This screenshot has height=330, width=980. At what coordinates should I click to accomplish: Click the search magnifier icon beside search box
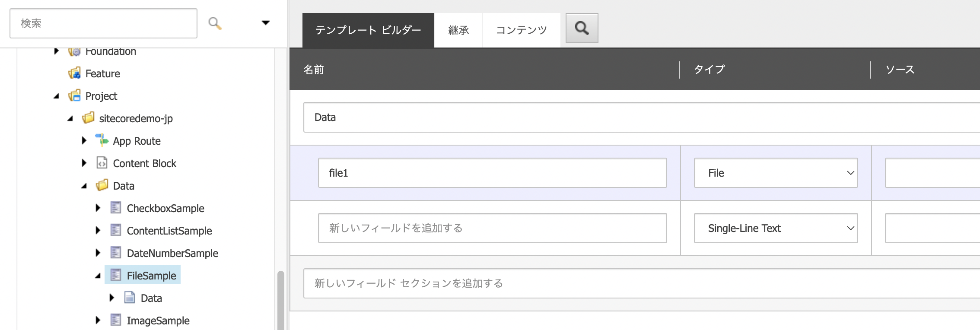215,23
